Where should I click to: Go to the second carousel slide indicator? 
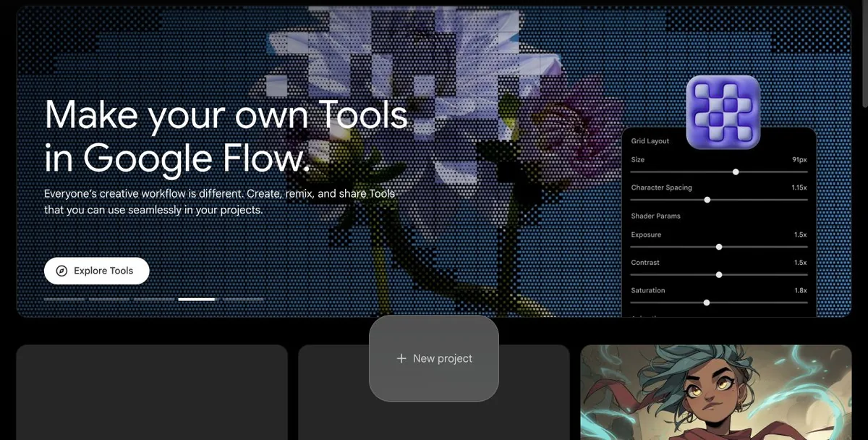109,298
